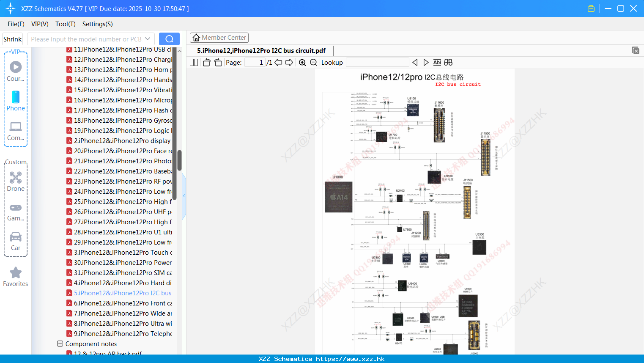
Task: Open 6.iPhone12&iPhone12Pro Front camera file
Action: 119,303
